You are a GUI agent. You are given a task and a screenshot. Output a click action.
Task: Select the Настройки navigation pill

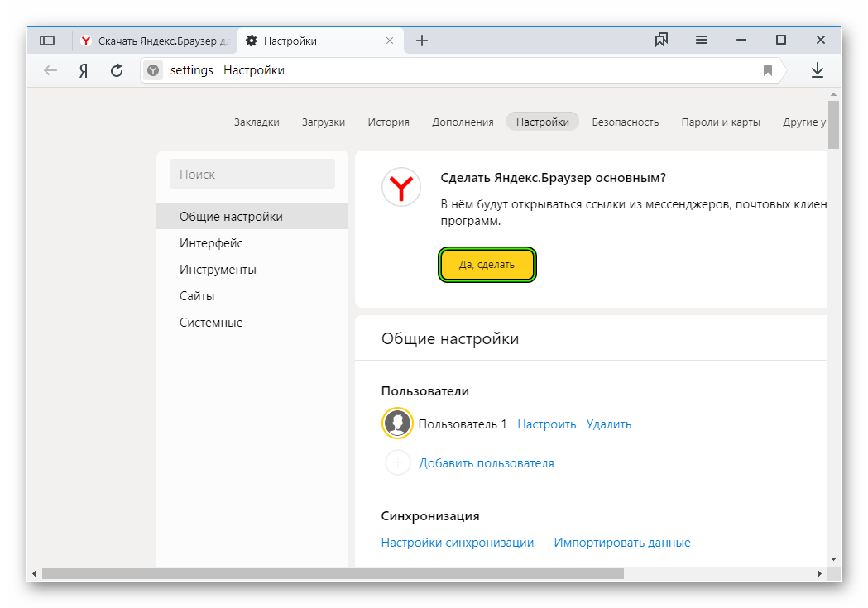point(543,122)
